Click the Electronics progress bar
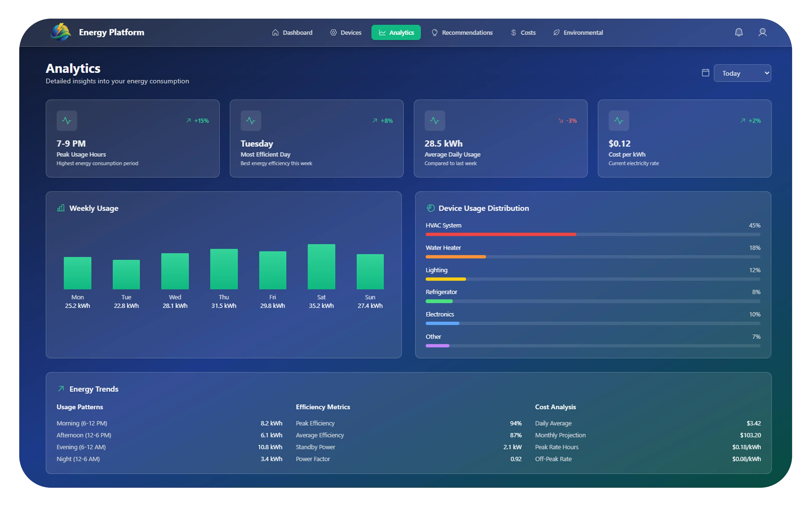The image size is (812, 507). (x=592, y=323)
